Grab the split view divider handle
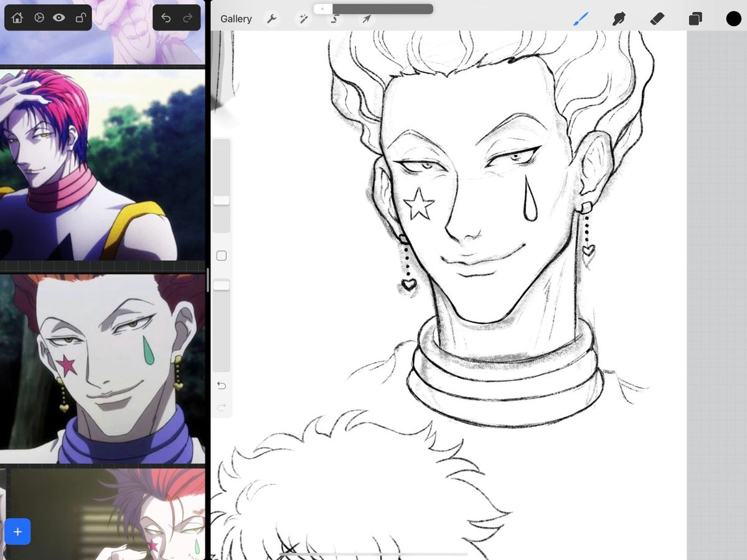This screenshot has height=560, width=747. (x=208, y=280)
